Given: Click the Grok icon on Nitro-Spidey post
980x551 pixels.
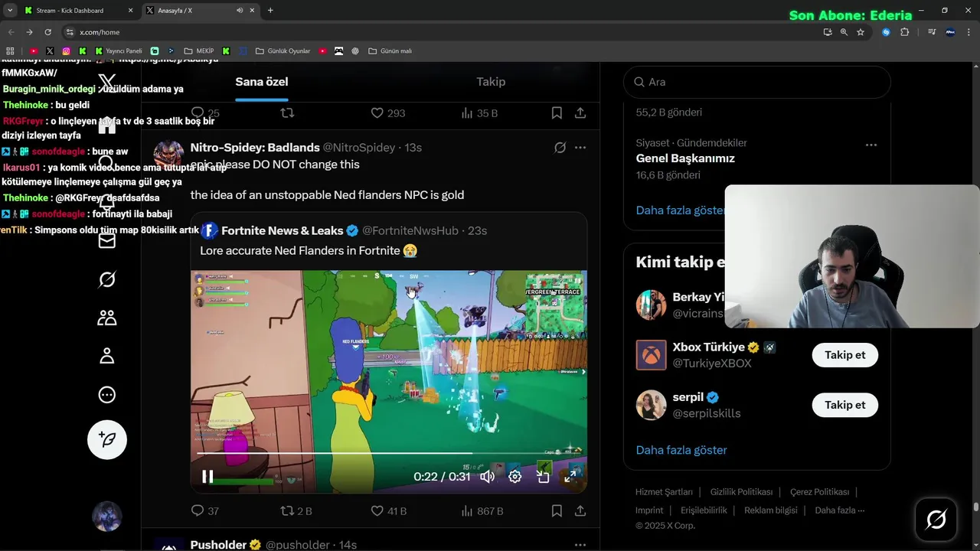Looking at the screenshot, I should point(560,147).
